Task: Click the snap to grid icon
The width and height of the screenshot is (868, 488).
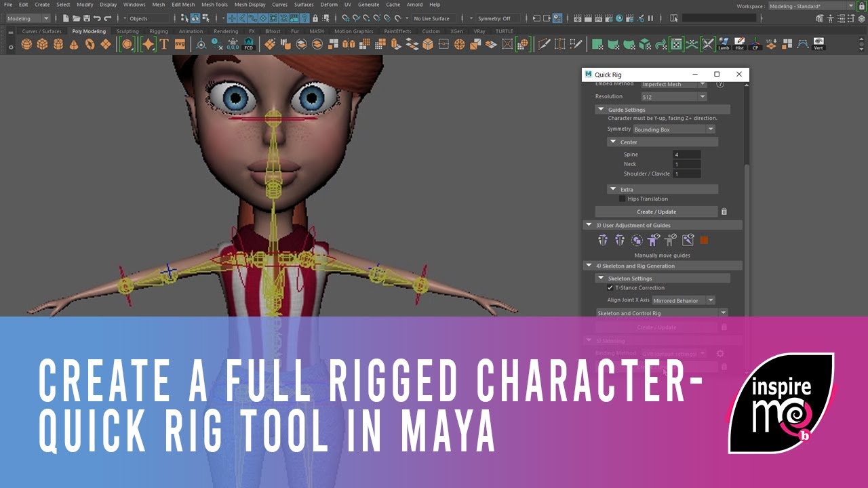Action: (x=346, y=18)
